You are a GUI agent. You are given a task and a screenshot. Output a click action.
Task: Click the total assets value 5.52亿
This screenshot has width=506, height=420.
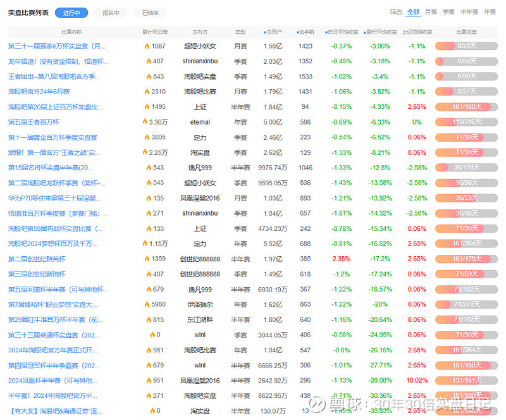click(x=273, y=244)
